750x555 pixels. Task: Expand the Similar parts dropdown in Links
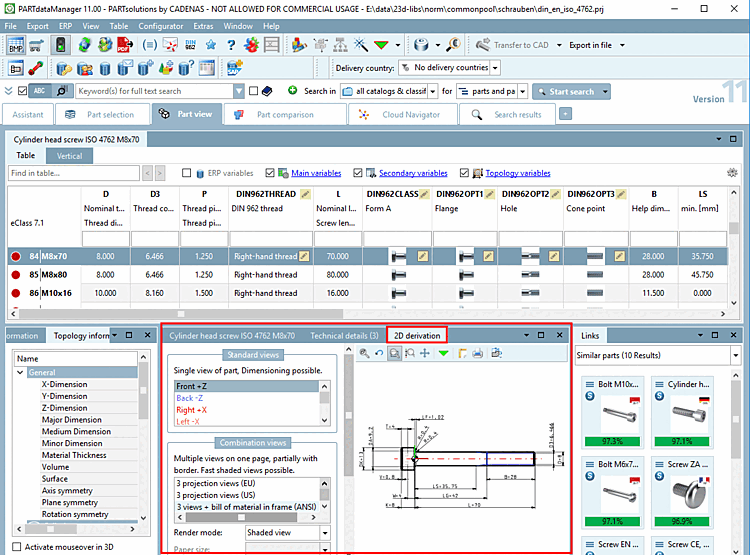pos(734,356)
